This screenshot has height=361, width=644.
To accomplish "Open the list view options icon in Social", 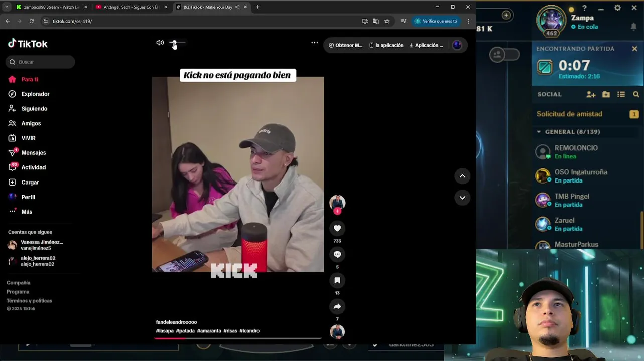I will (621, 94).
